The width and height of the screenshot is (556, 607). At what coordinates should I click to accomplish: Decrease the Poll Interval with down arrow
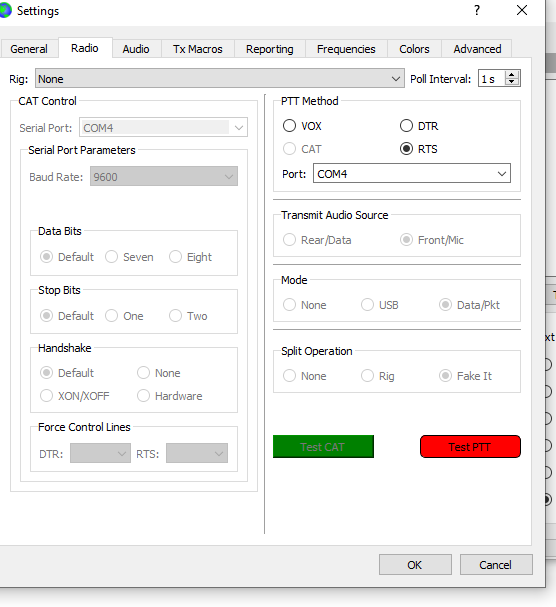pyautogui.click(x=512, y=82)
